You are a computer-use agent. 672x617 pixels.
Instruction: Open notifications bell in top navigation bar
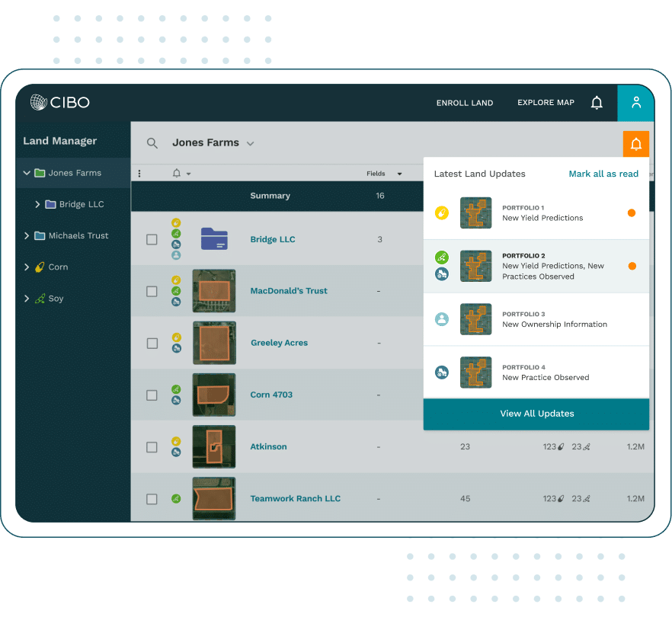[597, 103]
